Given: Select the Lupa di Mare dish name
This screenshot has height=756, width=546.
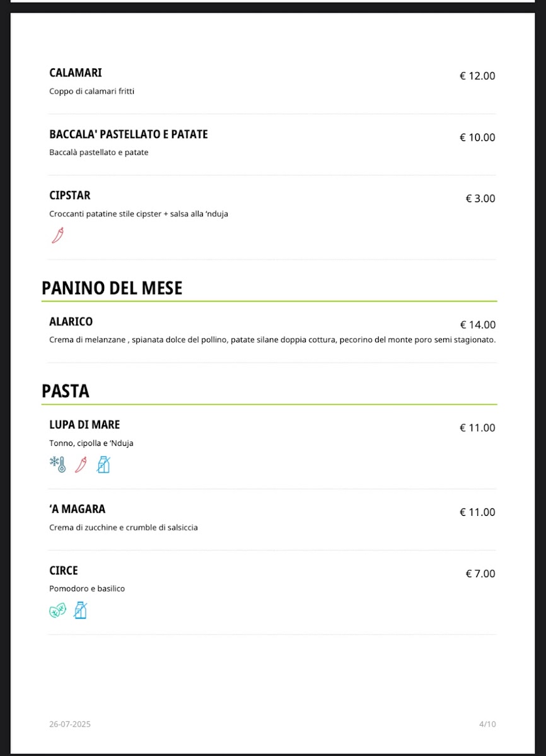Looking at the screenshot, I should [x=84, y=425].
